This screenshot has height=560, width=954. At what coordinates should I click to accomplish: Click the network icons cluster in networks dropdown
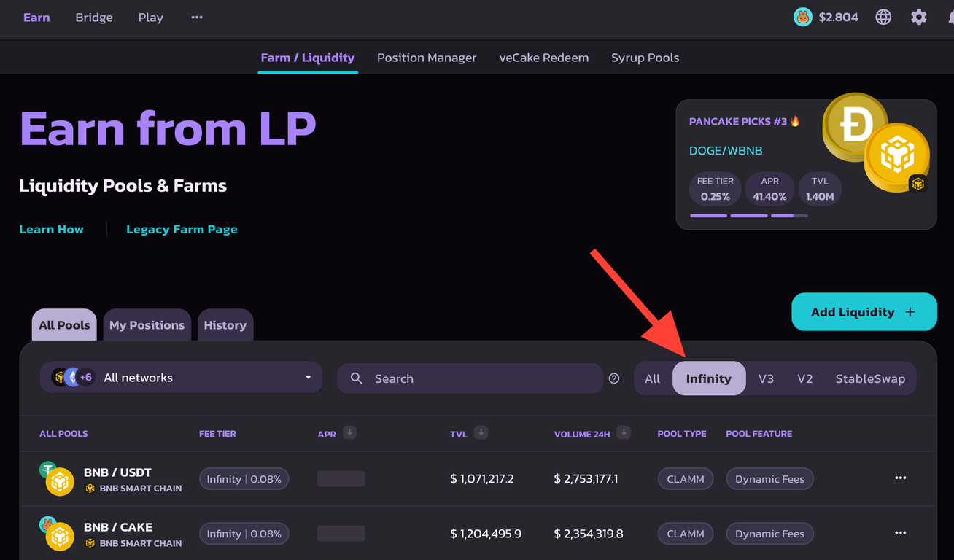tap(73, 377)
